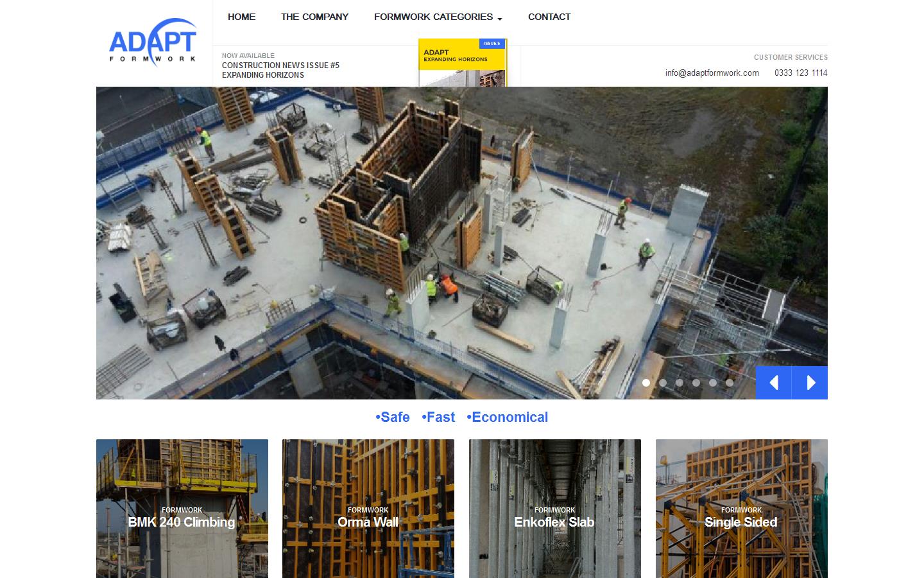Screen dimensions: 924x578
Task: Open the BMK 240 Climbing formwork tile
Action: click(182, 508)
